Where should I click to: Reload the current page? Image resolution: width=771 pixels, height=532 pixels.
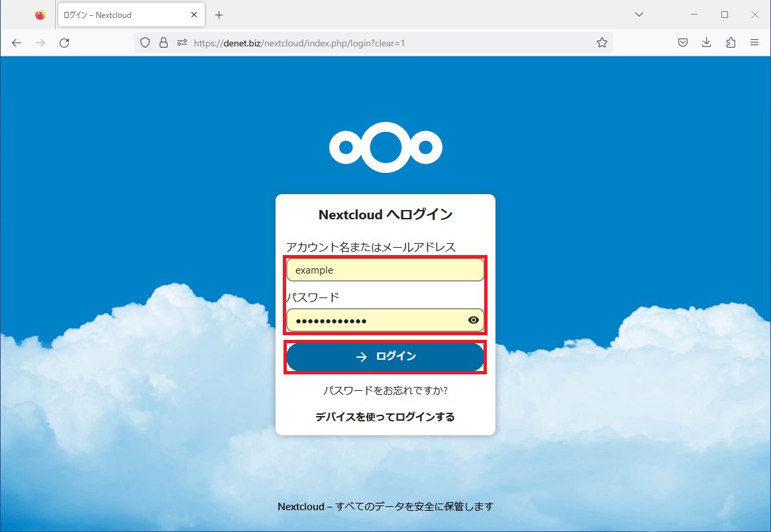point(64,43)
